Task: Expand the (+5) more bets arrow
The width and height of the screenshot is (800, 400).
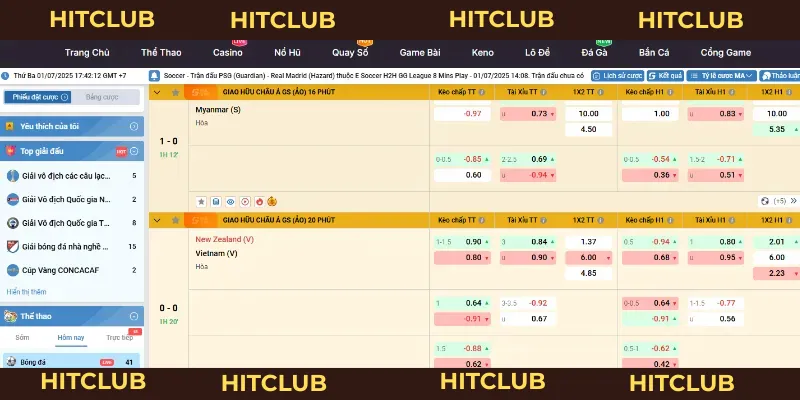Action: 793,201
